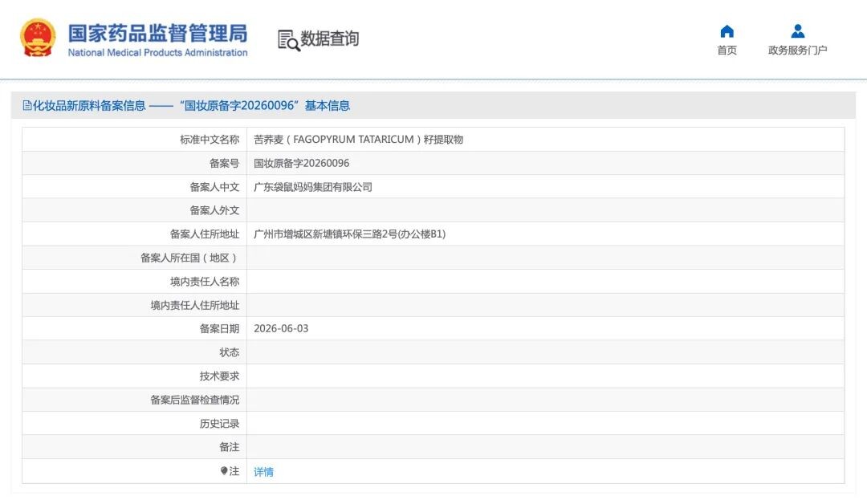Open the 数据查询 search document icon
The height and width of the screenshot is (504, 867).
click(x=288, y=40)
